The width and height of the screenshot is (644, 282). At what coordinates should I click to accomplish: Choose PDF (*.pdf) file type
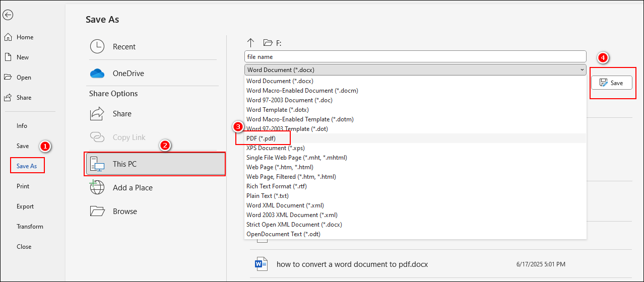pyautogui.click(x=415, y=138)
